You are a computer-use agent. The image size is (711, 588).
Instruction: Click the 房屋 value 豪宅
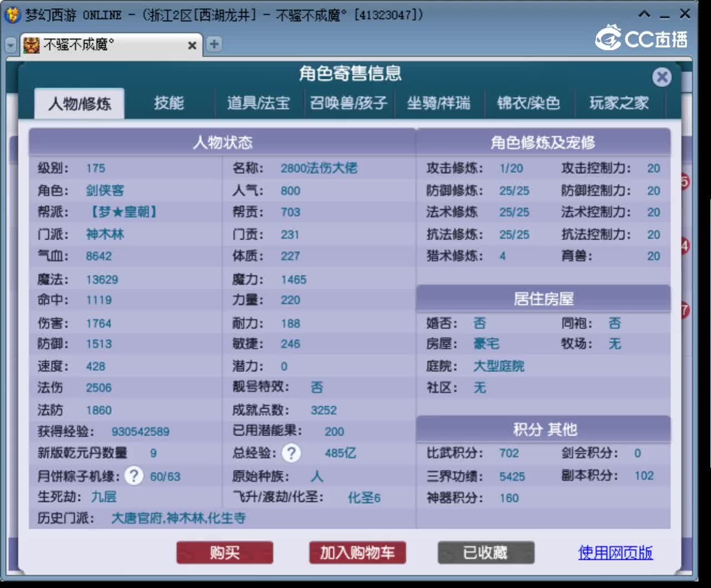point(487,343)
